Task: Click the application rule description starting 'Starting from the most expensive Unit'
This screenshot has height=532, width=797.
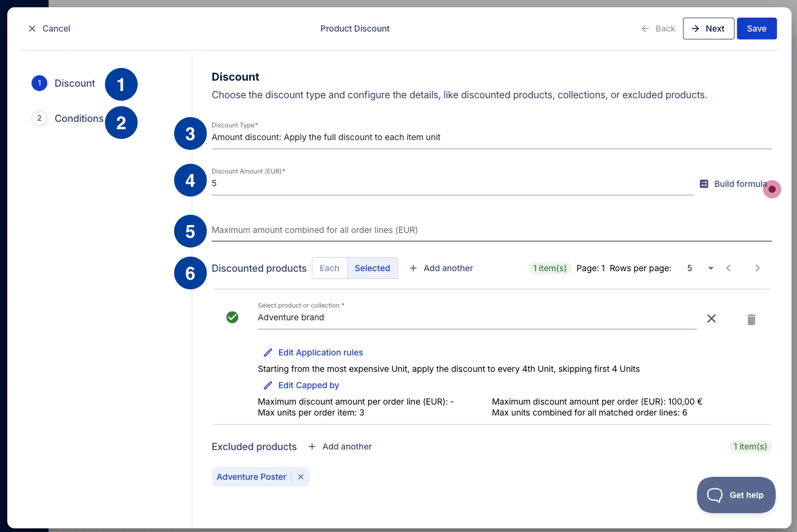Action: pos(449,369)
